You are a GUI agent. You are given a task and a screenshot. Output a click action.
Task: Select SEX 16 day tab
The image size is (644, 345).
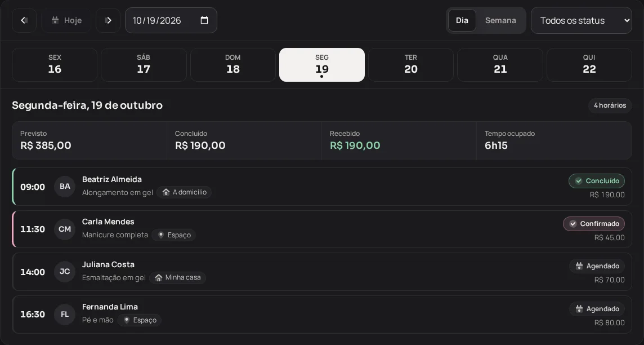pyautogui.click(x=55, y=65)
